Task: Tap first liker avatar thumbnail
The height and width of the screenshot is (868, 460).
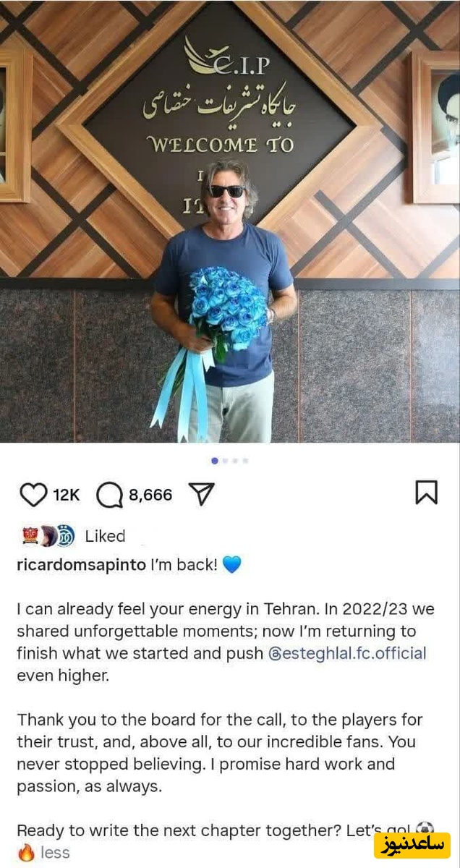Action: tap(30, 536)
